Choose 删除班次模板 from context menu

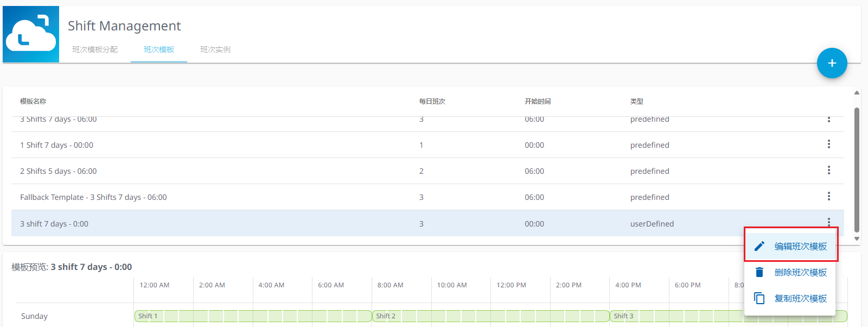coord(800,272)
